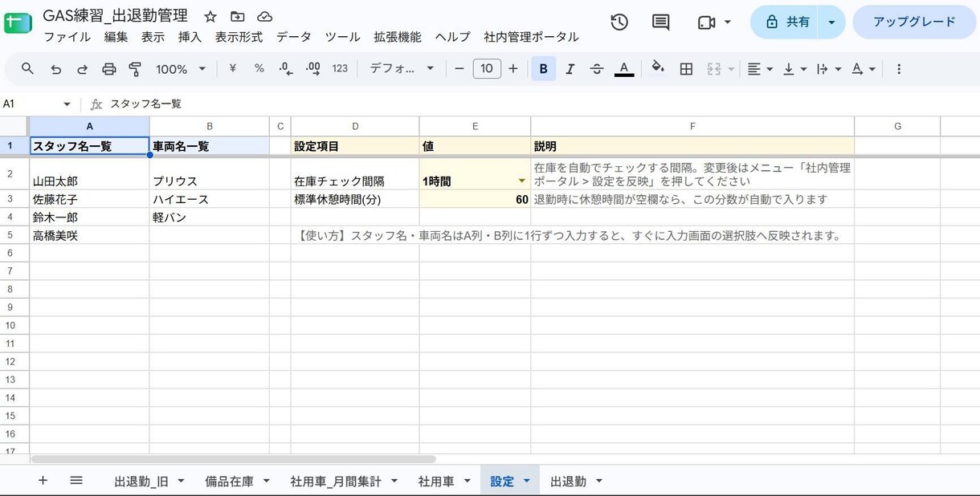Toggle strikethrough formatting

click(x=597, y=69)
